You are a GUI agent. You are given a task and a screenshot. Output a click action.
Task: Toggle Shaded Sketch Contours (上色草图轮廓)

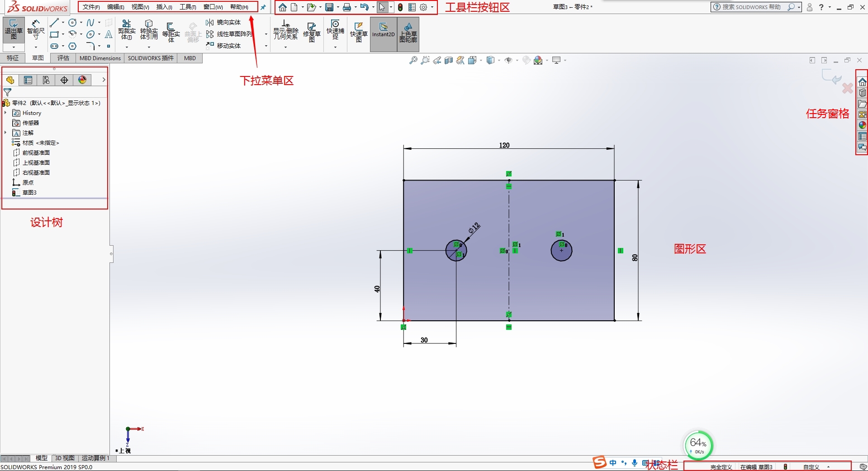408,34
